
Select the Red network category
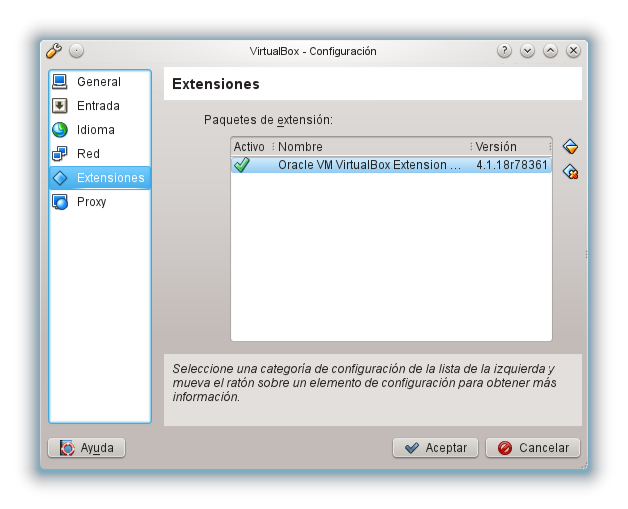100,154
